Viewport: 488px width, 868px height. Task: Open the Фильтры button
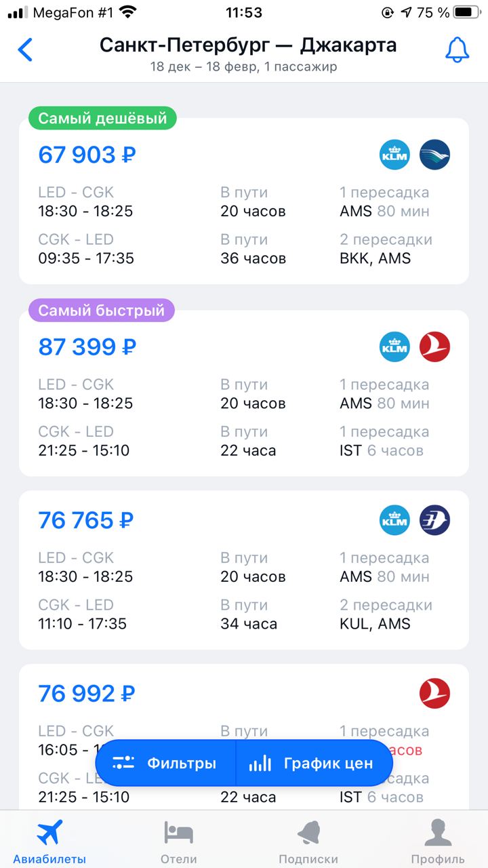[165, 763]
